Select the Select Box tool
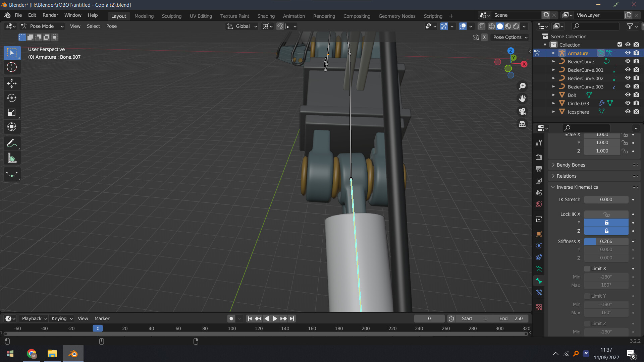Image resolution: width=644 pixels, height=362 pixels. coord(12,53)
